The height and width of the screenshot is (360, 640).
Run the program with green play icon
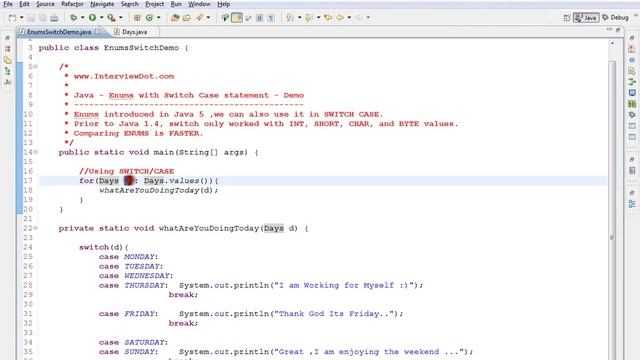[93, 18]
